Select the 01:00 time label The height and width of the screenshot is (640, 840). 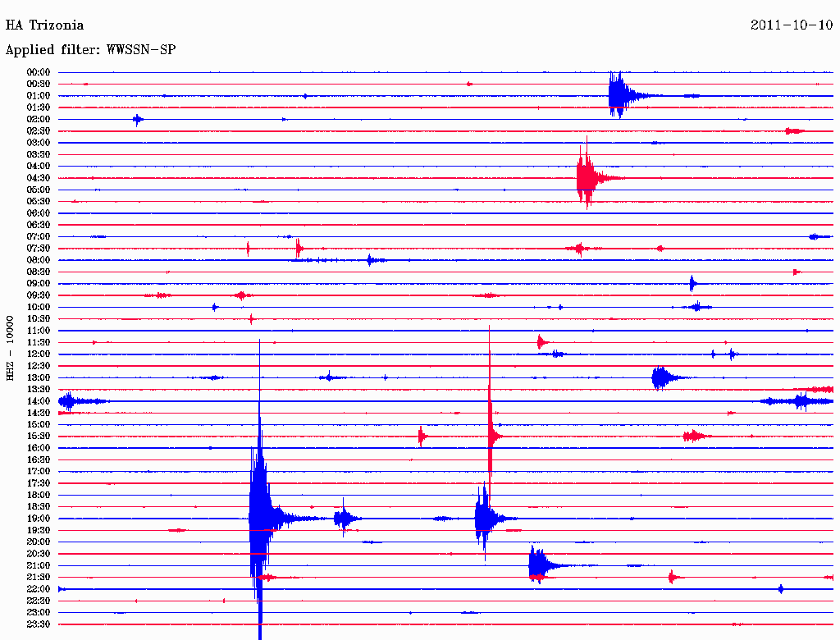tap(39, 96)
